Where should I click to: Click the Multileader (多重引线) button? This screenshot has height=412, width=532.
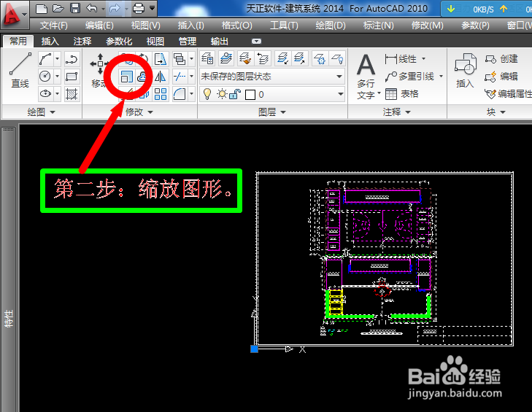click(410, 77)
